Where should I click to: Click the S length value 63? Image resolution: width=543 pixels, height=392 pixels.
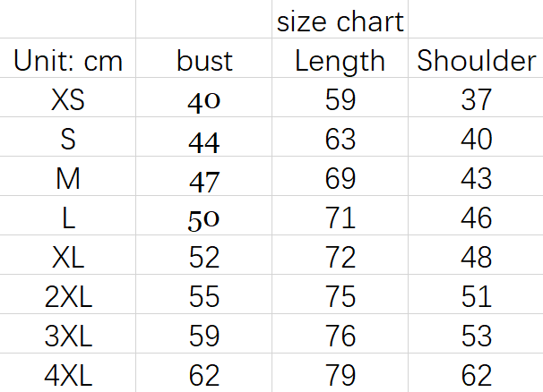pyautogui.click(x=340, y=140)
